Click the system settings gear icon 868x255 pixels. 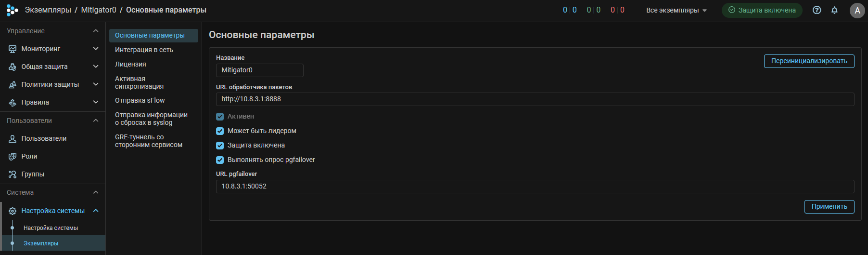coord(13,211)
